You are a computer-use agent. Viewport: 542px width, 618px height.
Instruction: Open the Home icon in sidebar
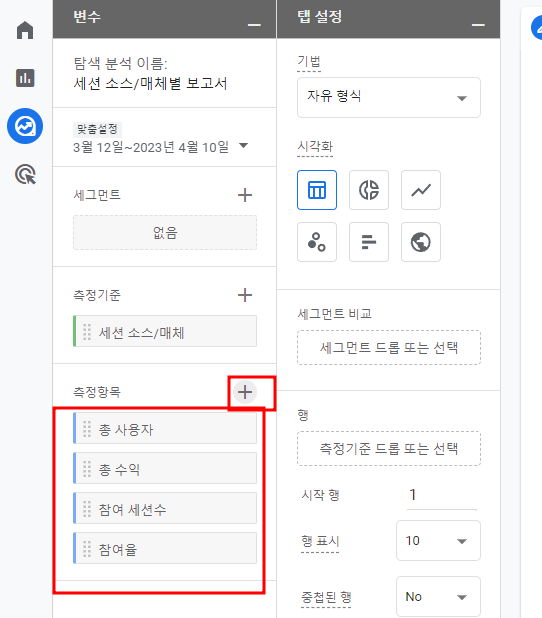pos(25,30)
